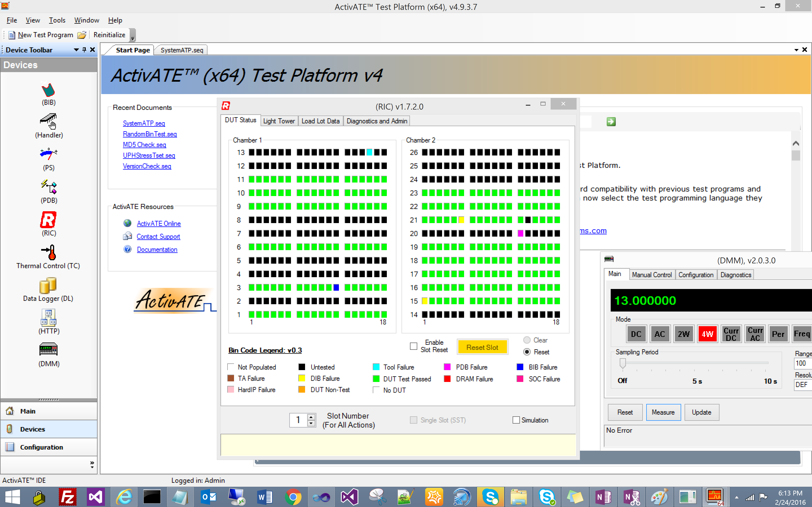Open RandomBinTest.seq recent document link

click(x=150, y=134)
